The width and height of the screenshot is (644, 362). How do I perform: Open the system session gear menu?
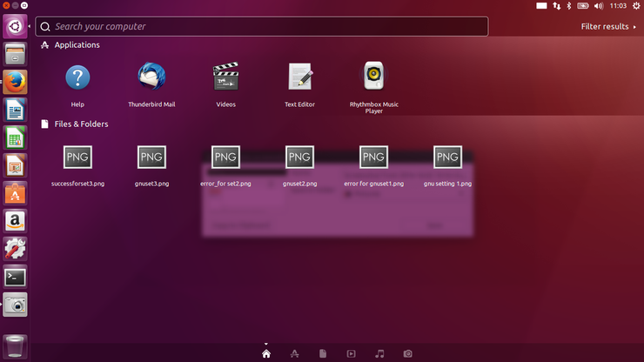tap(636, 6)
